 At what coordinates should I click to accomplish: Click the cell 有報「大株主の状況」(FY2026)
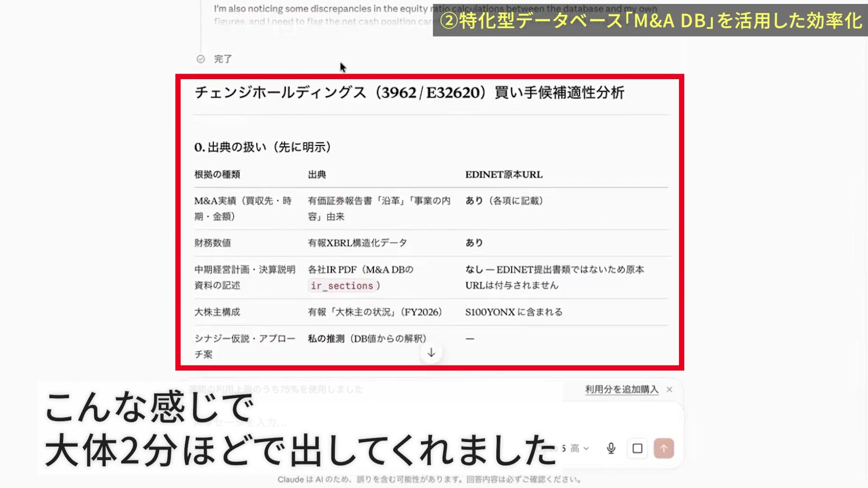click(375, 312)
